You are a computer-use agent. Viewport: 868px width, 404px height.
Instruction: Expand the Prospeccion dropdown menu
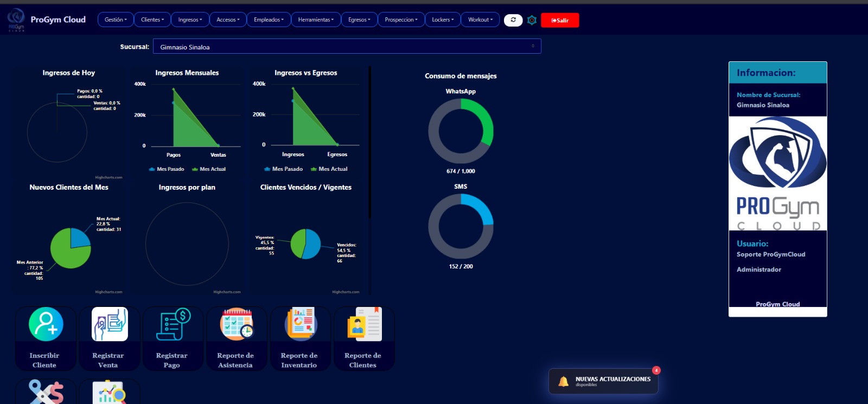coord(401,20)
